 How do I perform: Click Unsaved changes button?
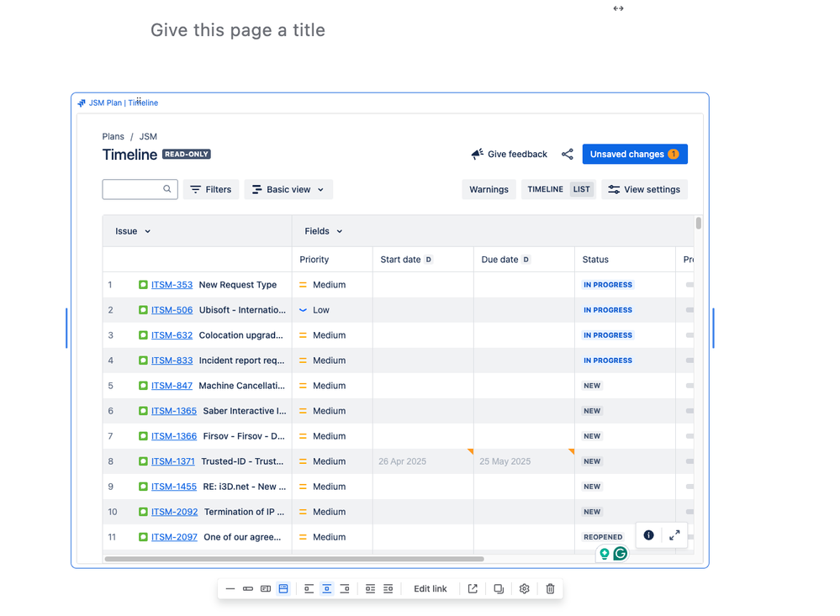pyautogui.click(x=635, y=155)
